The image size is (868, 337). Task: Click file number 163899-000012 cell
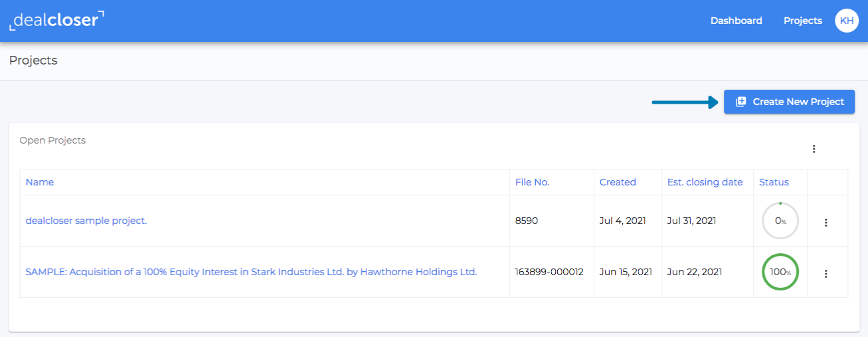point(549,272)
